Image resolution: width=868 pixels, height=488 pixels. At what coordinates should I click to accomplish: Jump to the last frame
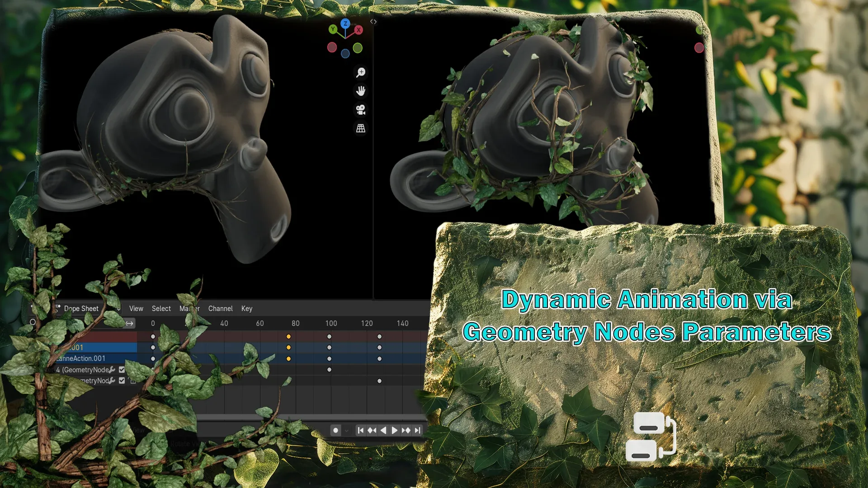tap(417, 430)
